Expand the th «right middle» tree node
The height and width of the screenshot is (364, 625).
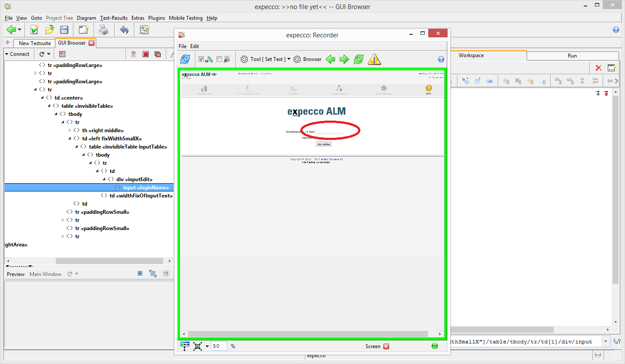tap(70, 130)
